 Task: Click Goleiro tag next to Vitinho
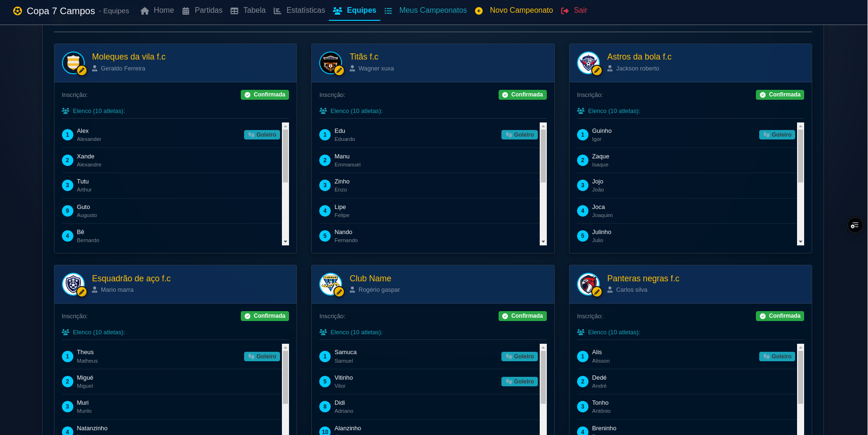[519, 382]
